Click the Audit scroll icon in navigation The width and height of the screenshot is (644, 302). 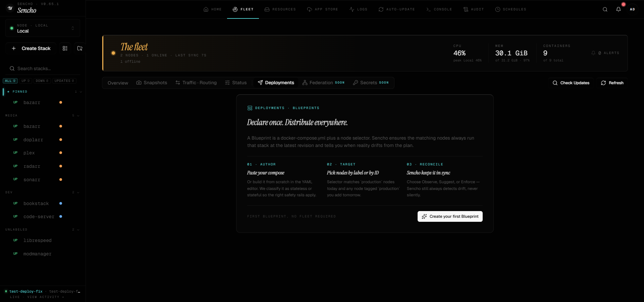coord(466,9)
